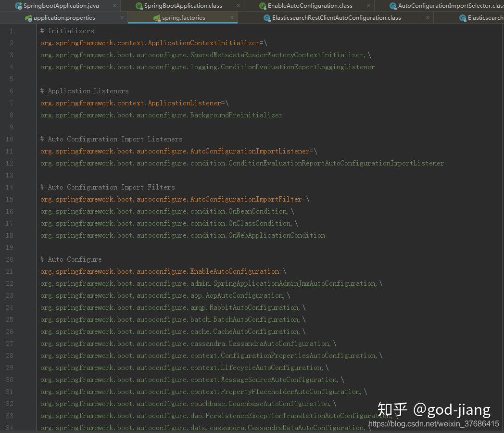Close the EnableAutoConfiguration.class tab

(368, 5)
